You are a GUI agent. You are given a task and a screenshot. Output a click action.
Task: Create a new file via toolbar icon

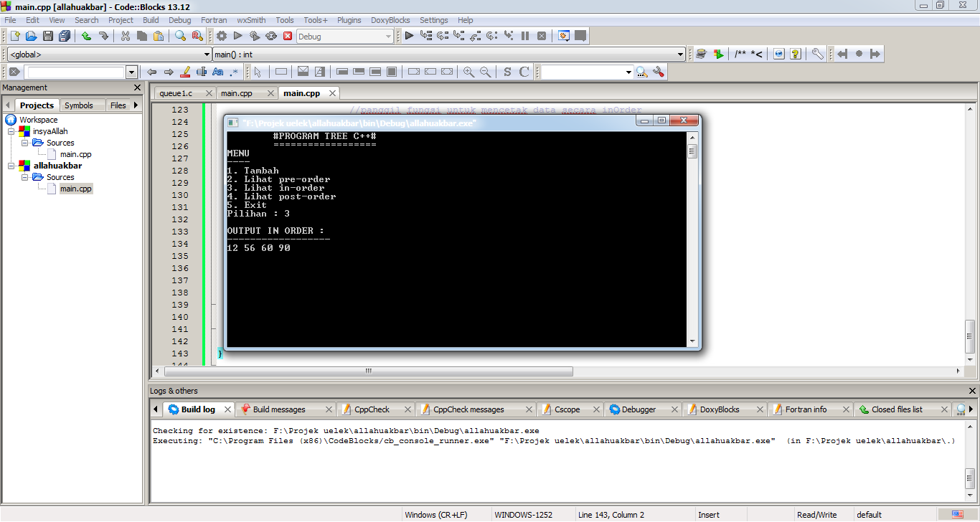pos(14,36)
